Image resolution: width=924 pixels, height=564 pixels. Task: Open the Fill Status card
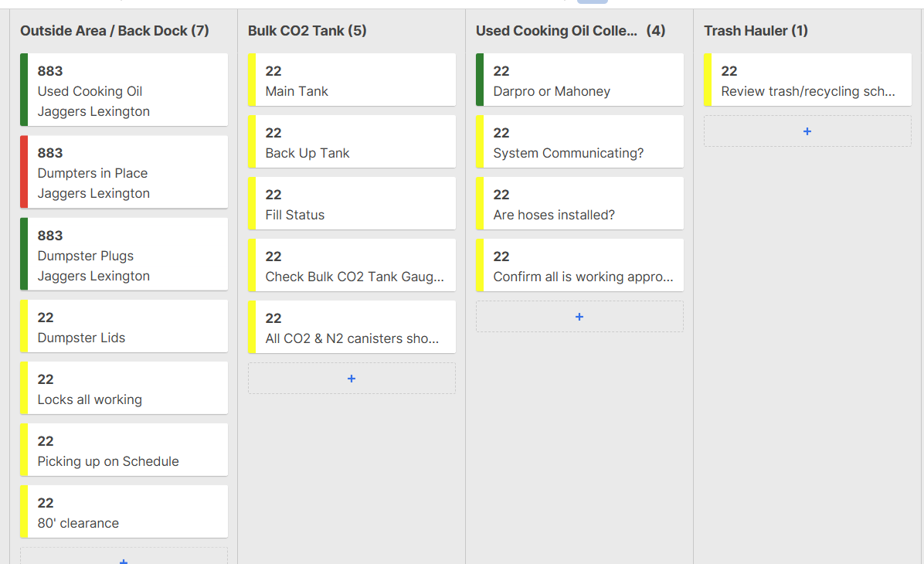352,204
